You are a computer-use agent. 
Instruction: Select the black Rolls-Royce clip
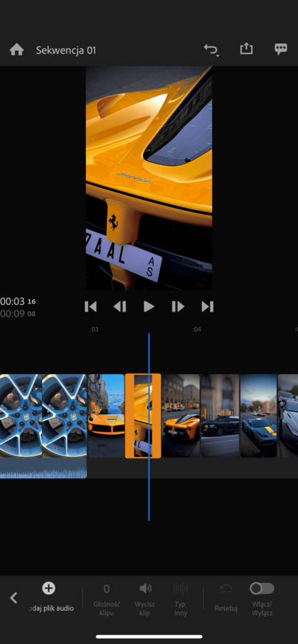click(x=220, y=415)
